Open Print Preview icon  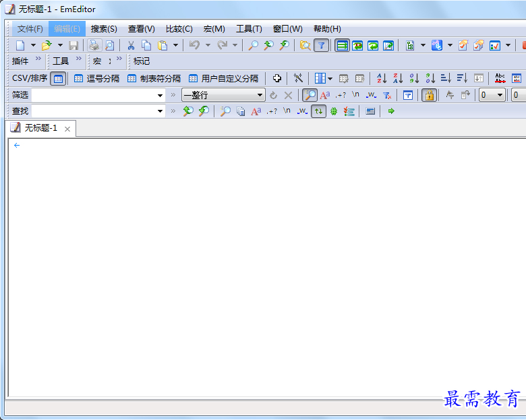[110, 45]
